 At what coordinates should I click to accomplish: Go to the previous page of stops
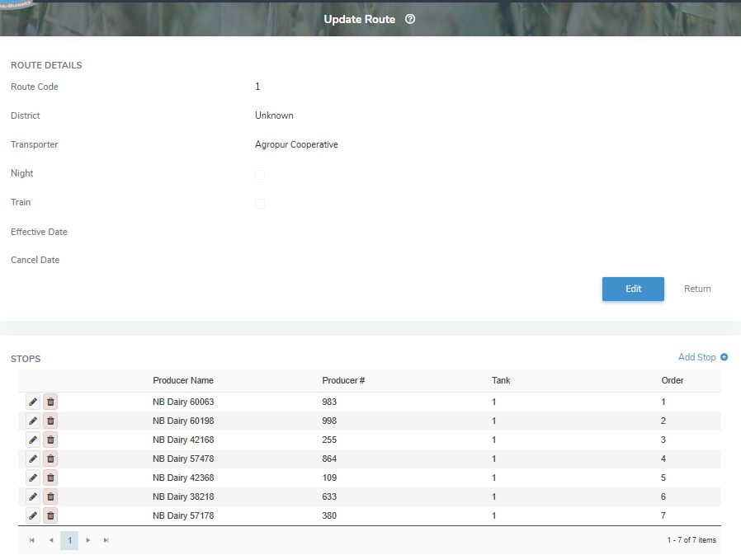pos(51,540)
